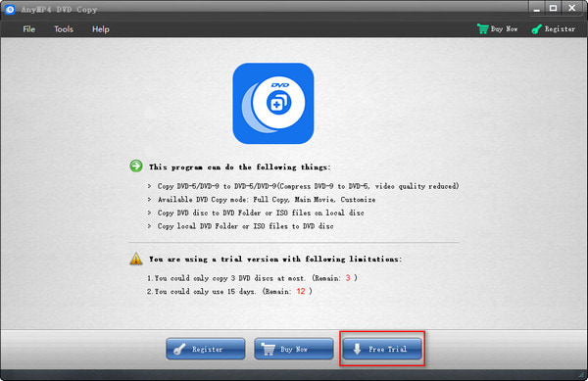The height and width of the screenshot is (381, 588).
Task: Click the remaining discs count '3'
Action: tap(348, 278)
